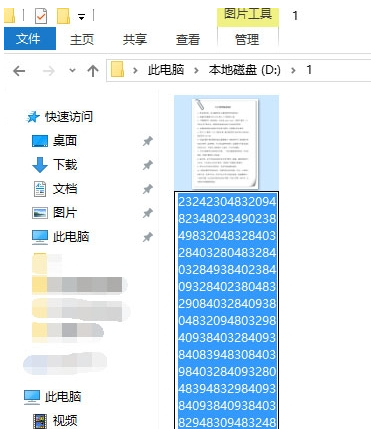Select the 图片工具 contextual tab header
Screen dimensions: 371x429
click(x=248, y=16)
